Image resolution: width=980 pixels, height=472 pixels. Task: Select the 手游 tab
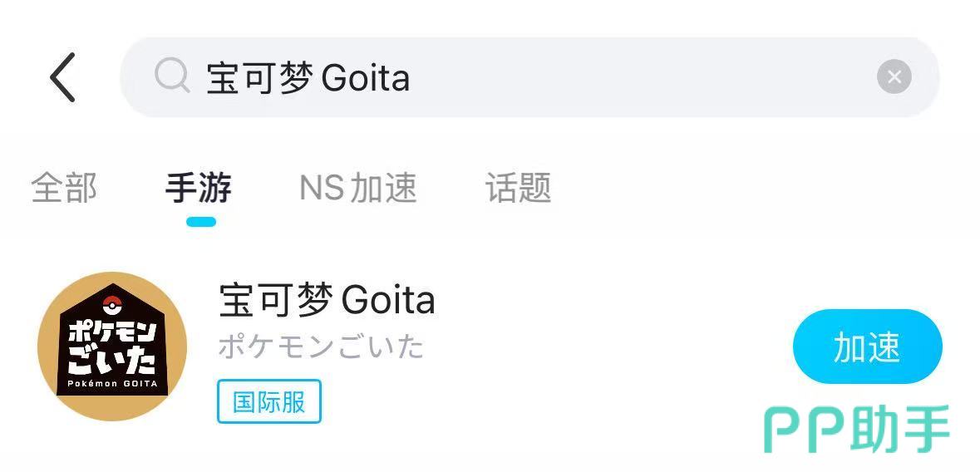(x=199, y=188)
